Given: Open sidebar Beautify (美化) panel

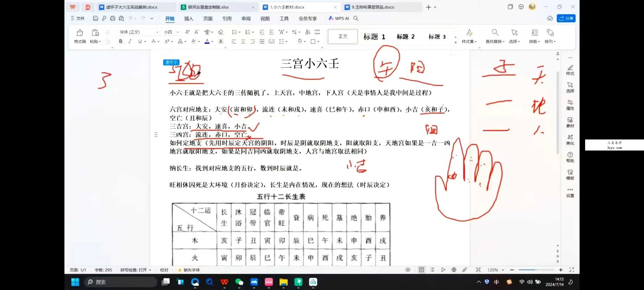Looking at the screenshot, I should (570, 140).
